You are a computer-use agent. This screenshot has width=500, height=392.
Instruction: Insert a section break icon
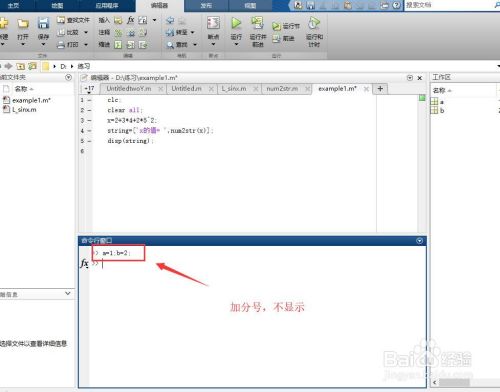pos(118,21)
